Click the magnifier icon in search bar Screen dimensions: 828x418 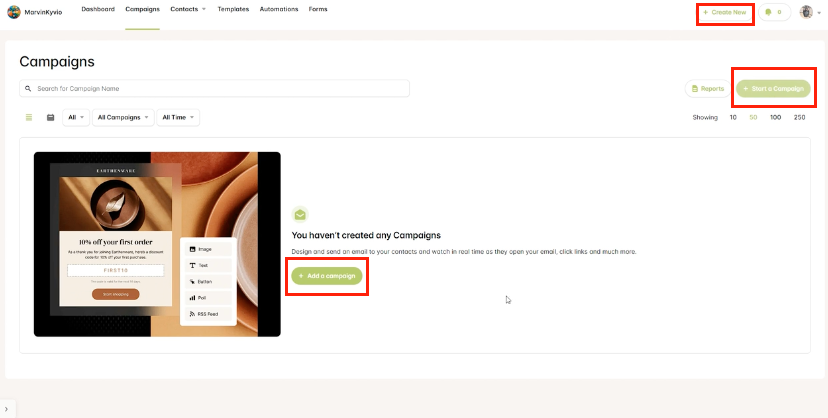(29, 89)
